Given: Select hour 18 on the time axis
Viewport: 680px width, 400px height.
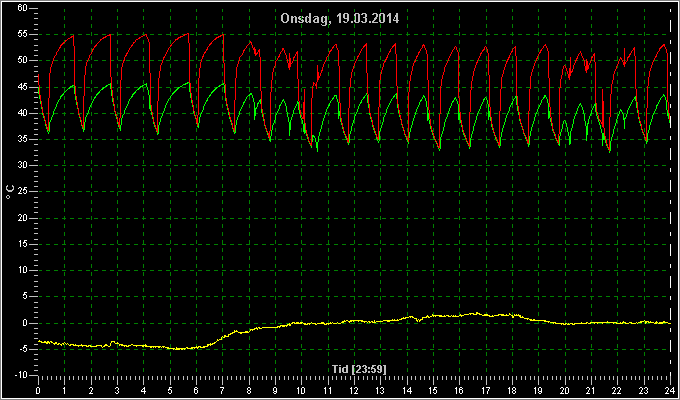Looking at the screenshot, I should [x=512, y=390].
